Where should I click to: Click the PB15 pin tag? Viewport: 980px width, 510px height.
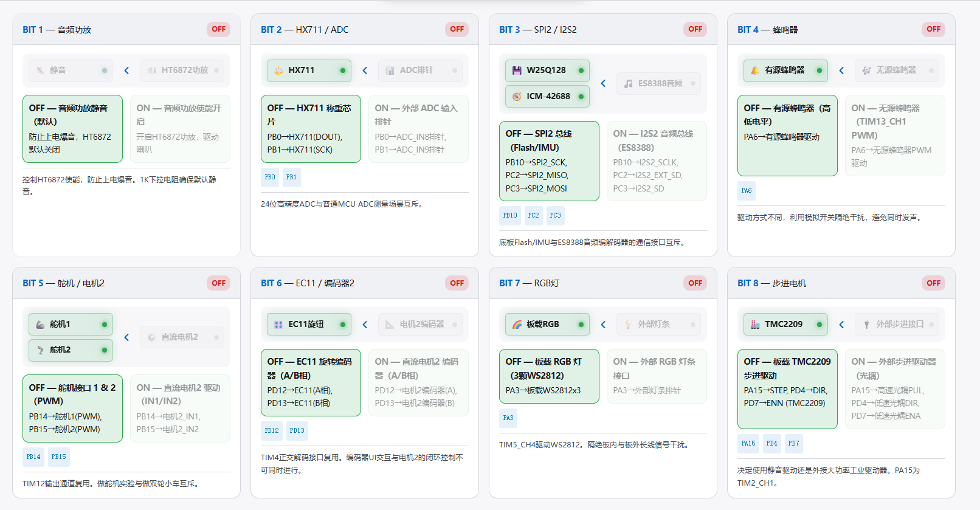pyautogui.click(x=59, y=457)
